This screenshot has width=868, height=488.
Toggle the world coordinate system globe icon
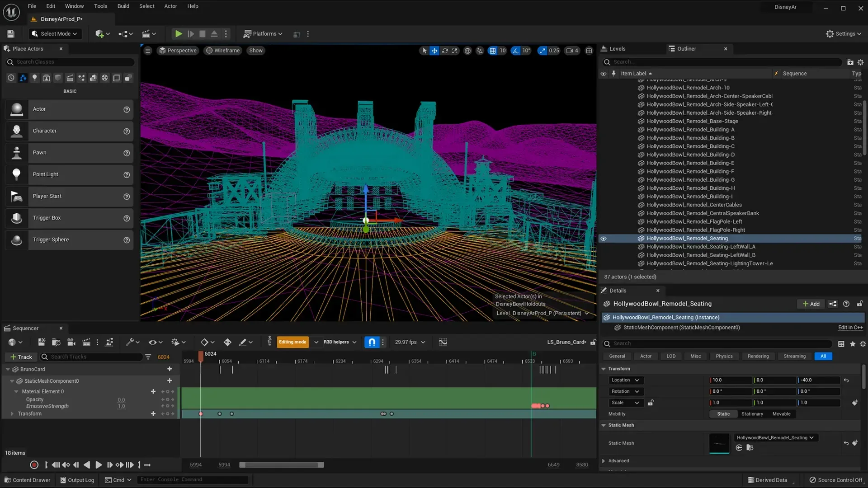click(467, 51)
